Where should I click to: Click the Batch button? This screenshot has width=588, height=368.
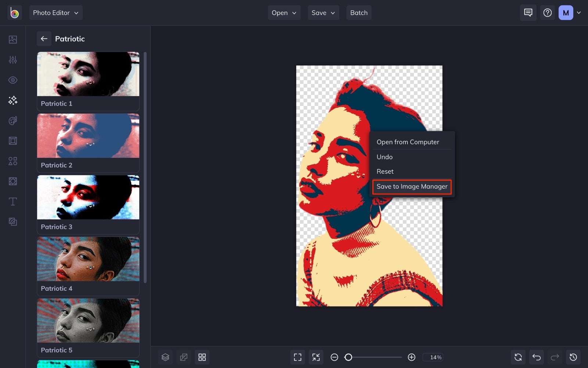(x=359, y=13)
